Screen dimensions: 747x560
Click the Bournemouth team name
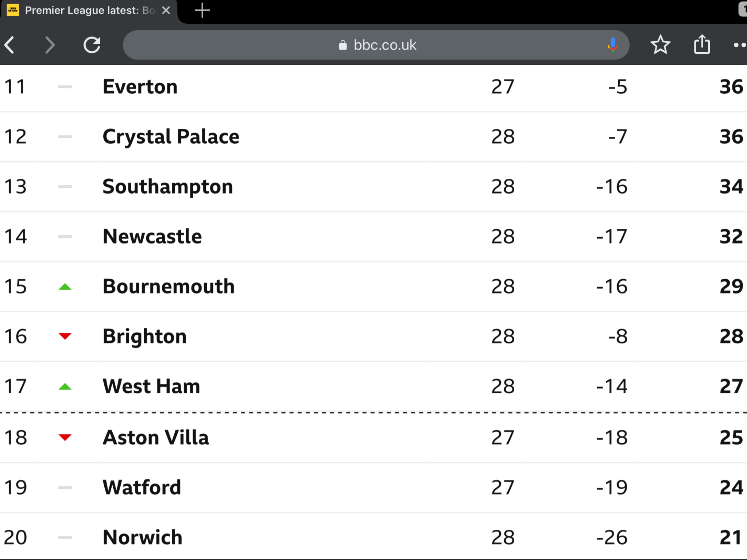point(169,287)
